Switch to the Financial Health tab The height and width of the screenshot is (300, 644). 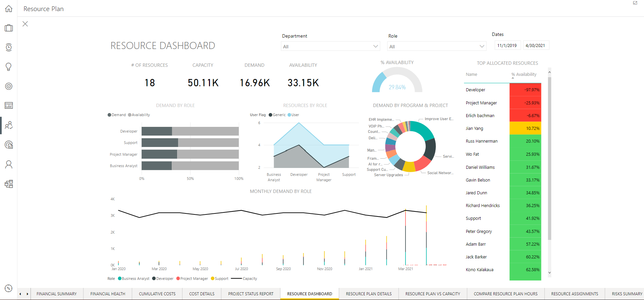click(108, 294)
